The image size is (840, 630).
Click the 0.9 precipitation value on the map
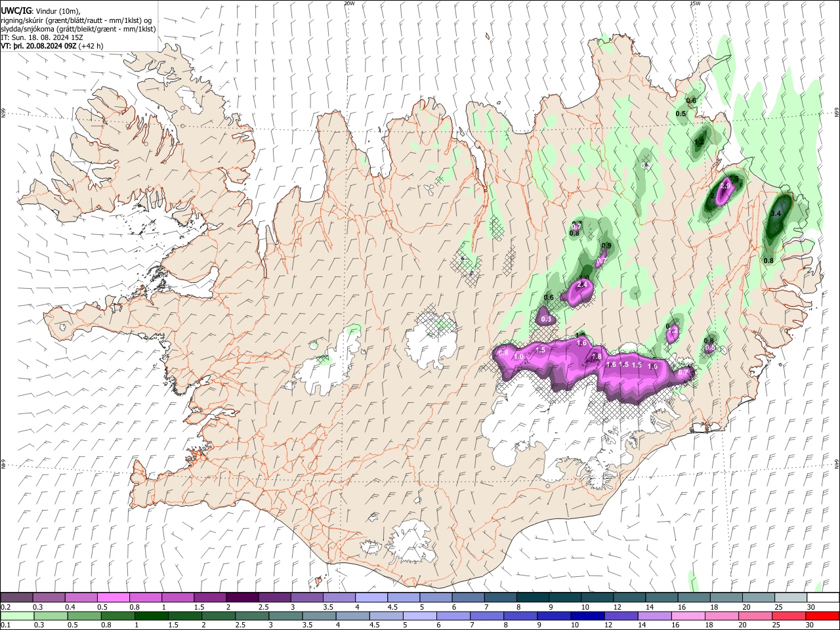tap(606, 246)
